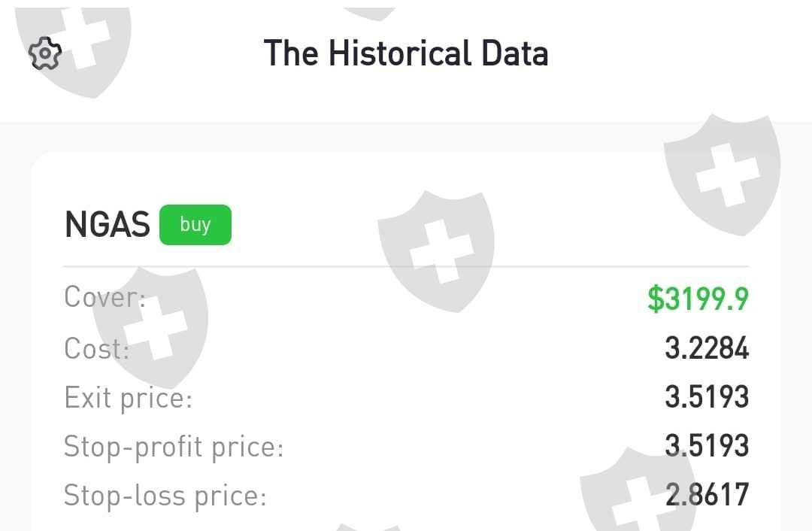Open settings via the gear icon
Image resolution: width=812 pixels, height=531 pixels.
click(x=45, y=54)
